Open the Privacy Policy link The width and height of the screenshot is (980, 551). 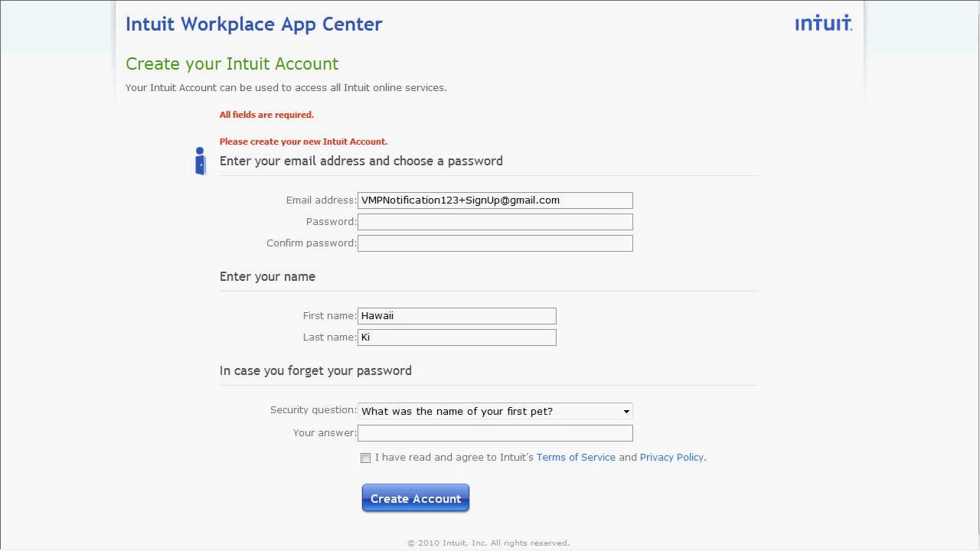pyautogui.click(x=671, y=457)
